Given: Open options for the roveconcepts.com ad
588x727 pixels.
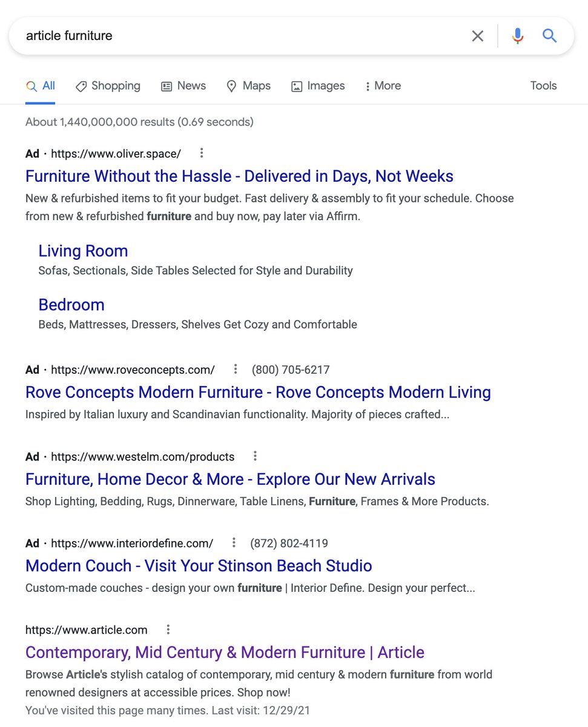Looking at the screenshot, I should click(236, 369).
